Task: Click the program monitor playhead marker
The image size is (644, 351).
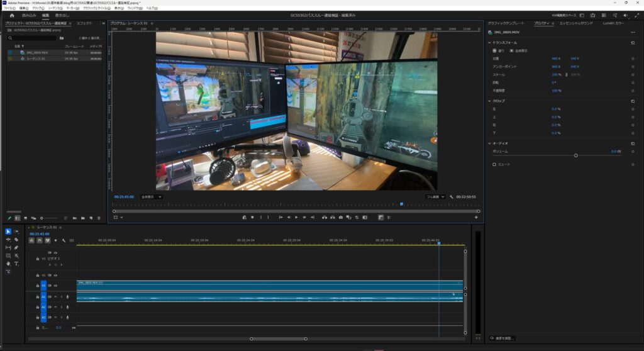Action: point(402,204)
